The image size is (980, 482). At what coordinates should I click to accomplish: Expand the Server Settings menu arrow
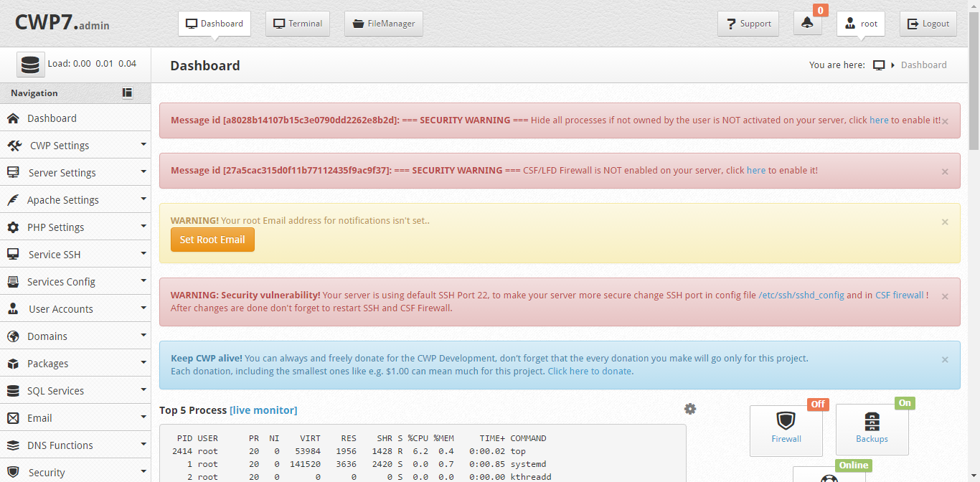pos(143,171)
